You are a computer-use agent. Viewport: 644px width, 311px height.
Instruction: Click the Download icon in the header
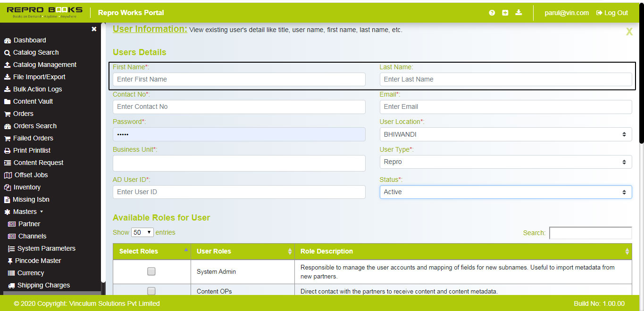(x=518, y=13)
